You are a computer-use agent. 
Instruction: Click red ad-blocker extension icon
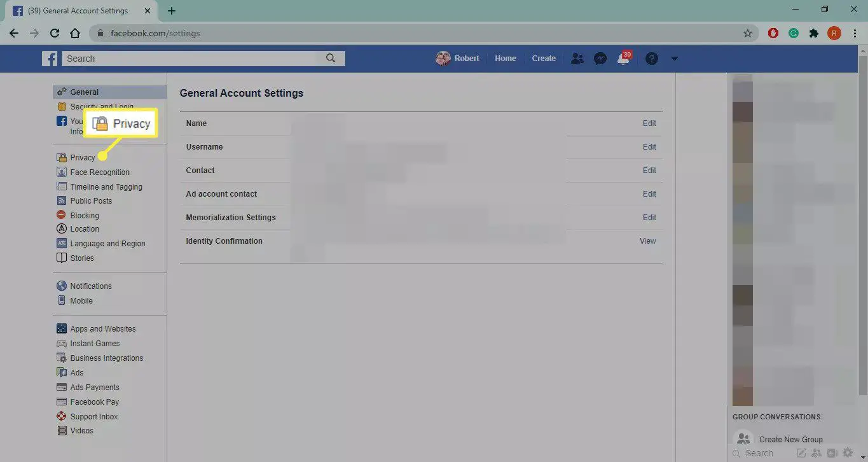pos(773,33)
